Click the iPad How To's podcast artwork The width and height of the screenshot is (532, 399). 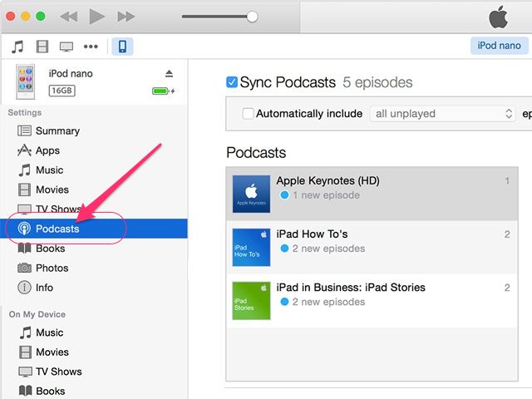point(251,248)
